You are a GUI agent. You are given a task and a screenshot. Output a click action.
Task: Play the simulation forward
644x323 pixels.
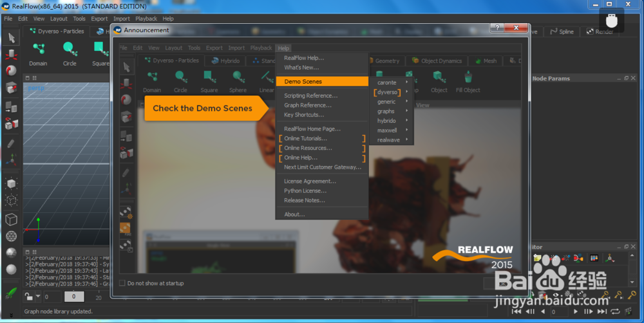click(x=575, y=311)
